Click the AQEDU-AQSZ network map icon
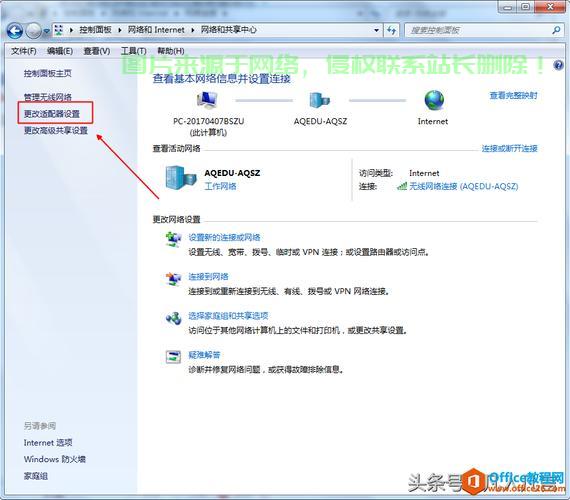This screenshot has height=500, width=570. [x=320, y=100]
